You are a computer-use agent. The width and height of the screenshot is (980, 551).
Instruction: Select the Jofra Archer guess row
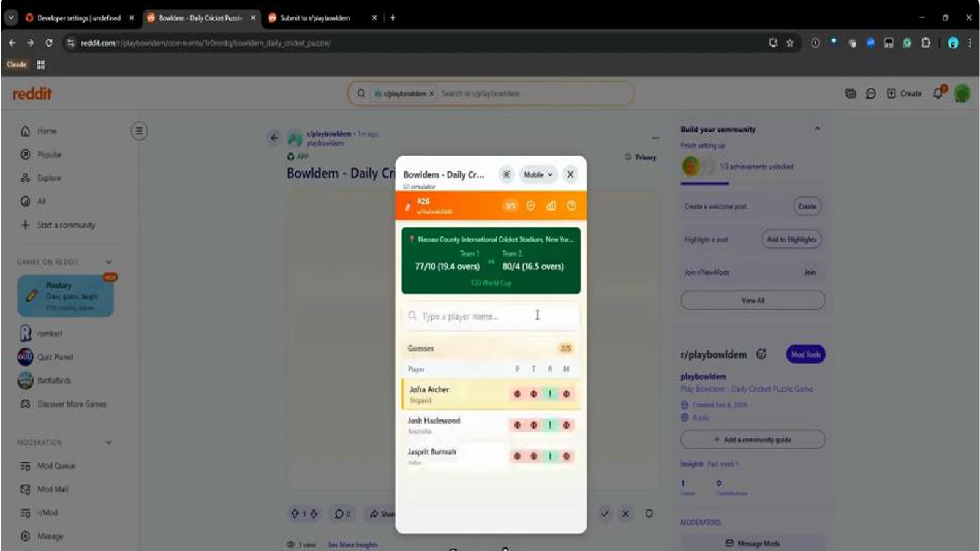click(x=491, y=394)
